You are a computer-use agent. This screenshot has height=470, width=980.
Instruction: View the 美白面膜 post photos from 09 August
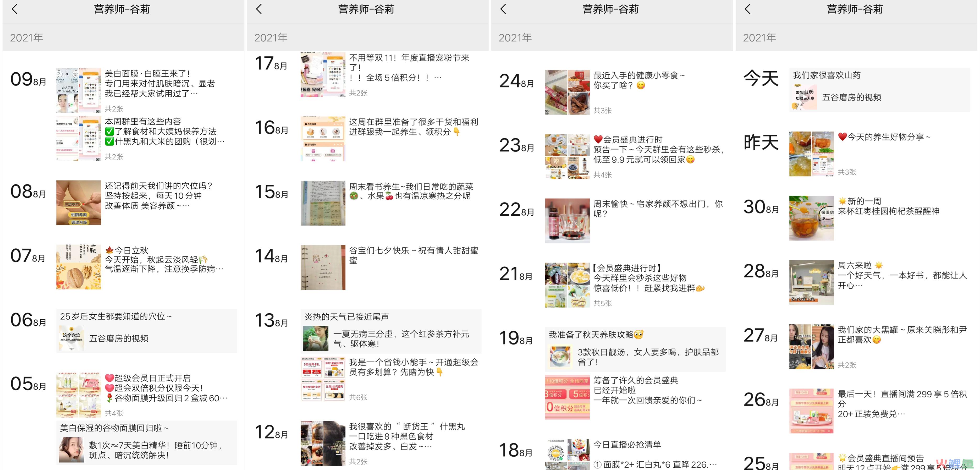[x=79, y=91]
